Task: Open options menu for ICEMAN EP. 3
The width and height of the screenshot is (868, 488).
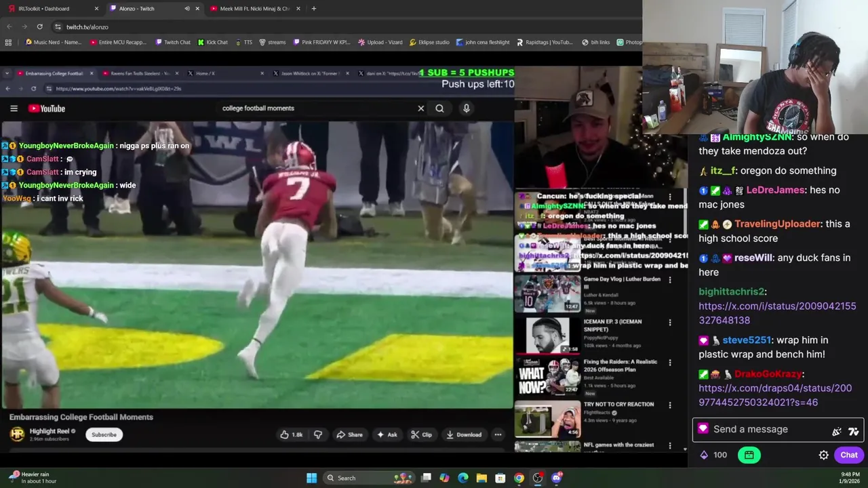Action: pos(670,323)
